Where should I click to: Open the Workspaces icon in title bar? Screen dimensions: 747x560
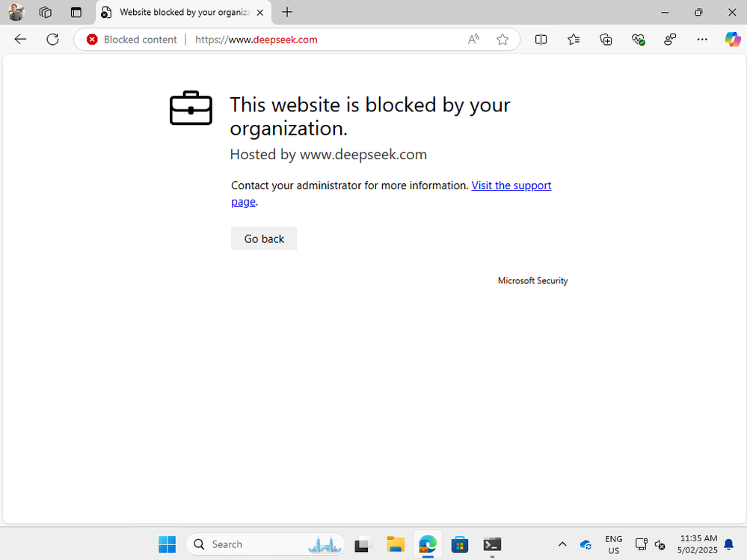[x=46, y=13]
